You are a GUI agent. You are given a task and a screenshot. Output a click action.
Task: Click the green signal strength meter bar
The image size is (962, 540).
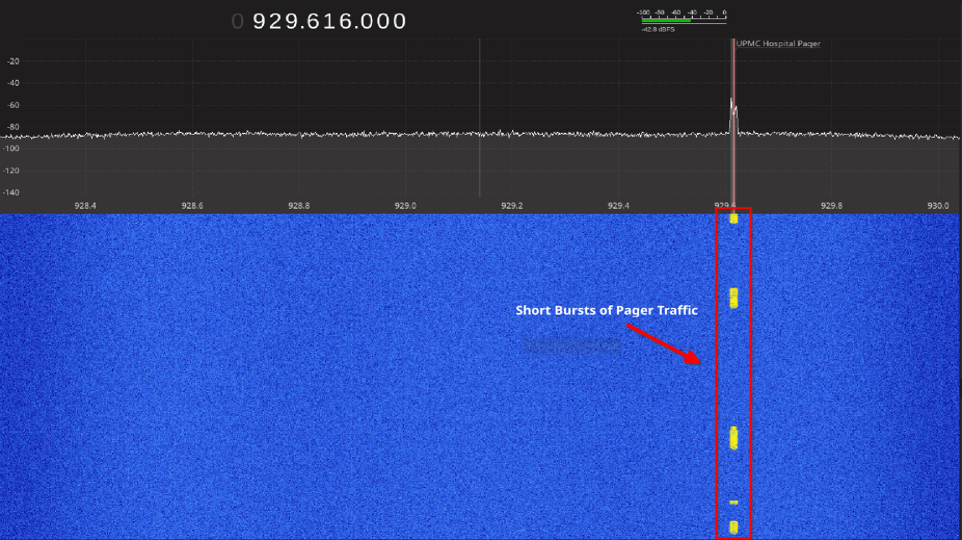[x=665, y=21]
